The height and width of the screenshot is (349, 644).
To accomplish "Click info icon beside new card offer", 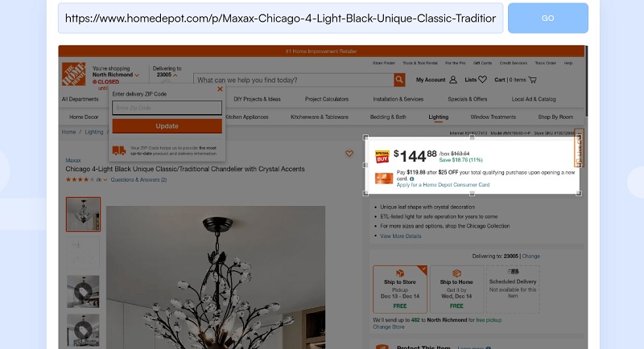I will click(412, 179).
